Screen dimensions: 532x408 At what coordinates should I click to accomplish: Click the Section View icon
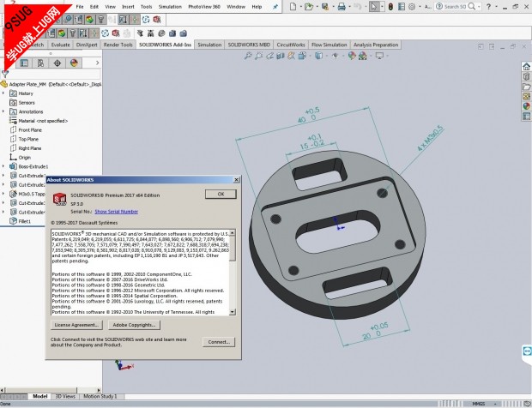(281, 56)
